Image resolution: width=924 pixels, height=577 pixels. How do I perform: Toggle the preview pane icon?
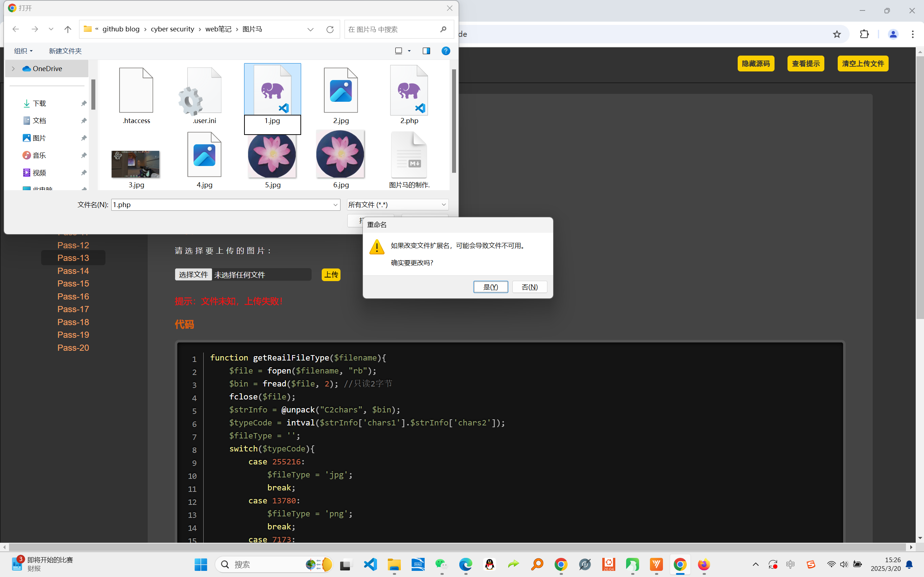[x=426, y=51]
